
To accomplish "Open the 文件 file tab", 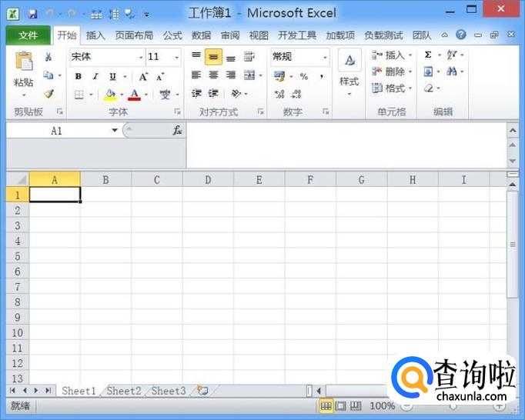I will (28, 35).
